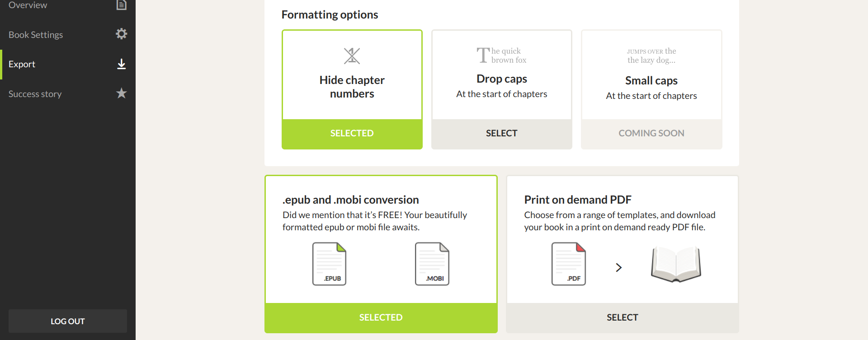Click the LOG OUT button
Screen dimensions: 868x340
[68, 321]
